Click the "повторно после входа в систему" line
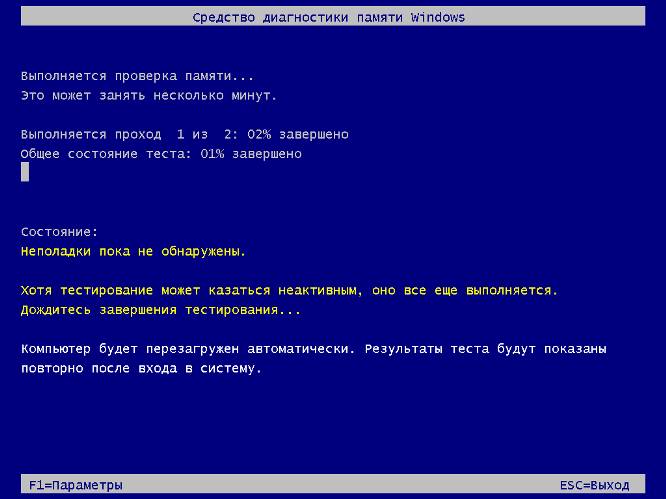 point(140,369)
